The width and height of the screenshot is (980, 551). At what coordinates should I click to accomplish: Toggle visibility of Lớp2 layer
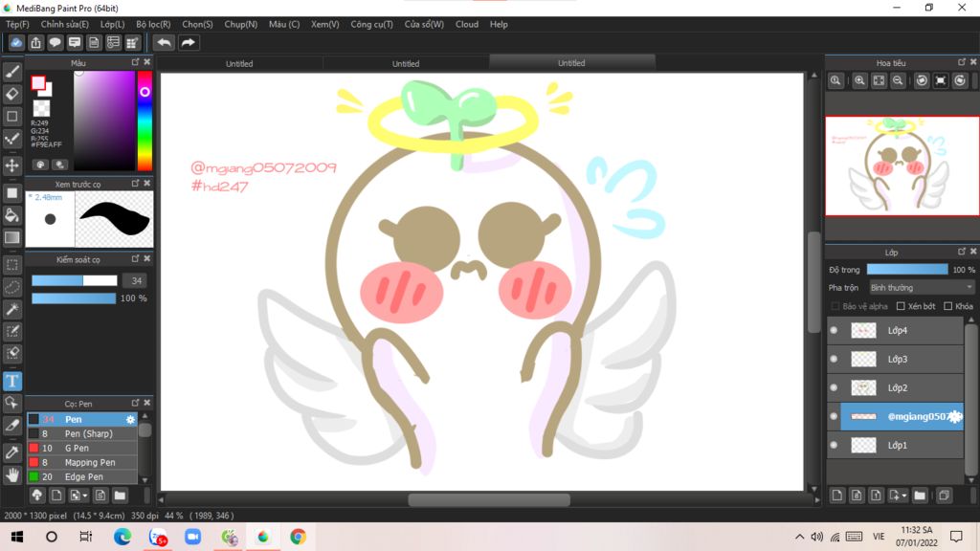click(x=834, y=388)
